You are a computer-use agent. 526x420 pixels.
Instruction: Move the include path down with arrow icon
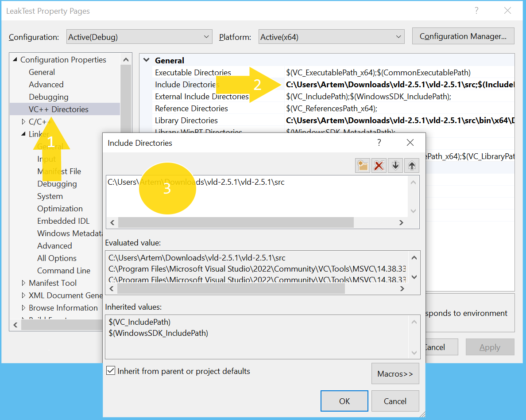coord(395,165)
